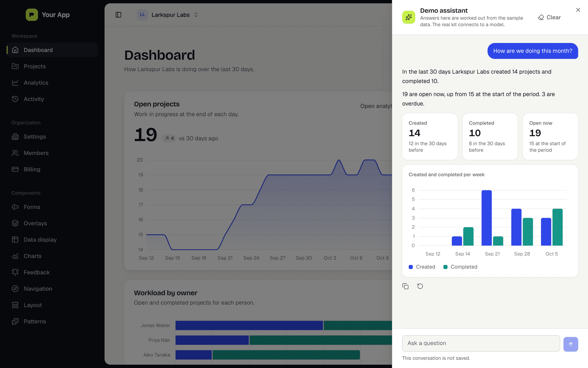This screenshot has height=368, width=588.
Task: Clear the assistant conversation
Action: (549, 17)
